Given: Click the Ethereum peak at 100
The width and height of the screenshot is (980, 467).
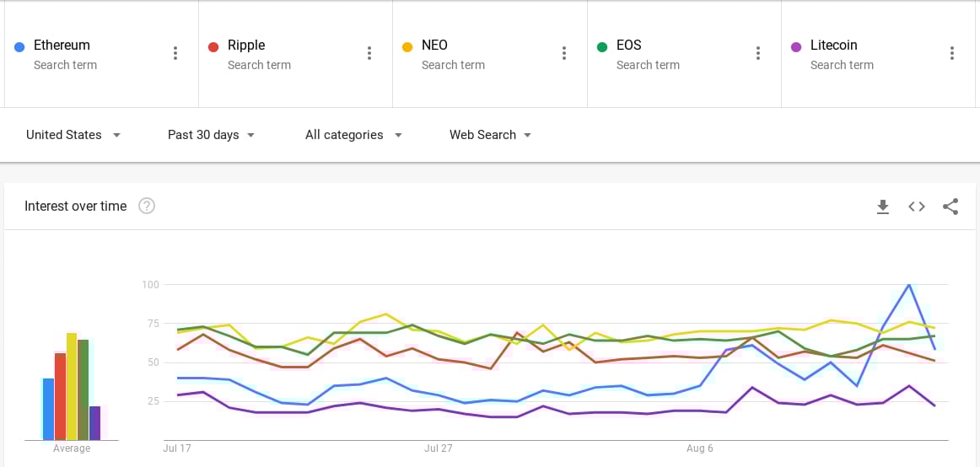Looking at the screenshot, I should coord(908,285).
